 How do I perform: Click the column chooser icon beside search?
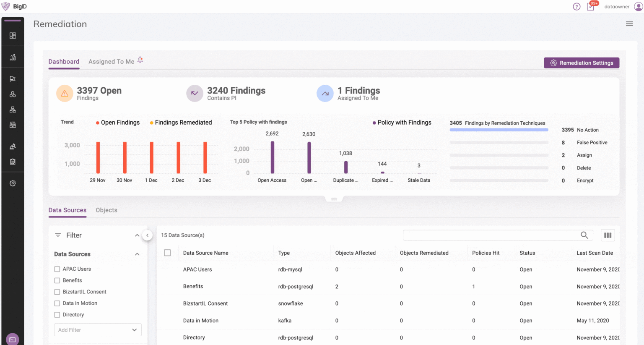tap(608, 235)
